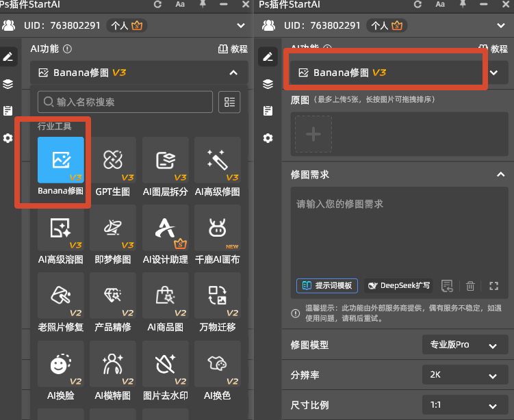Expand the Banana修图 V3 dropdown in right panel
This screenshot has width=514, height=420.
click(494, 73)
